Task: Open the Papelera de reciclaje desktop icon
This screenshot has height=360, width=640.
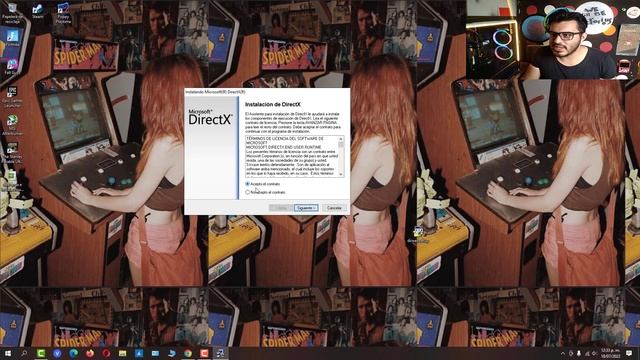Action: pos(12,12)
